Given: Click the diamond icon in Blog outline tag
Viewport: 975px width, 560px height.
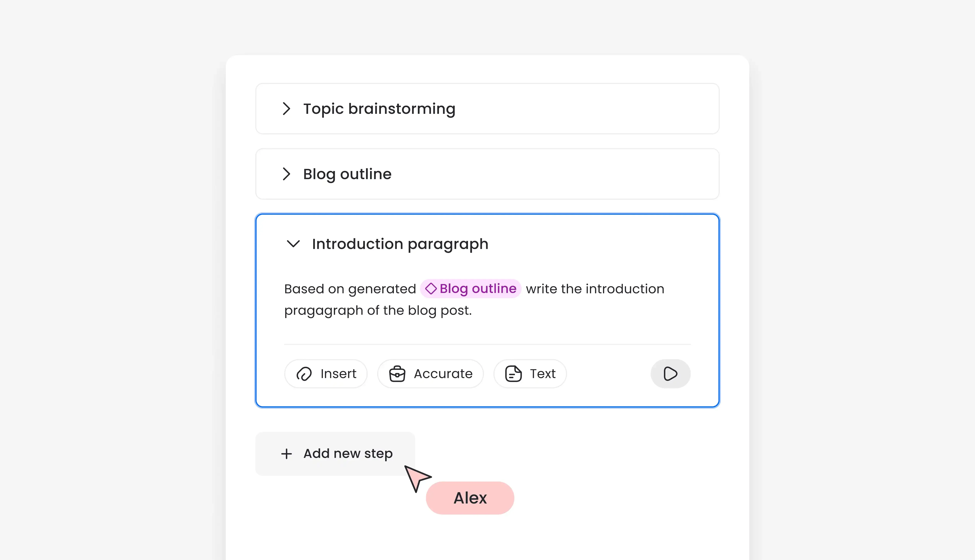Looking at the screenshot, I should (431, 289).
